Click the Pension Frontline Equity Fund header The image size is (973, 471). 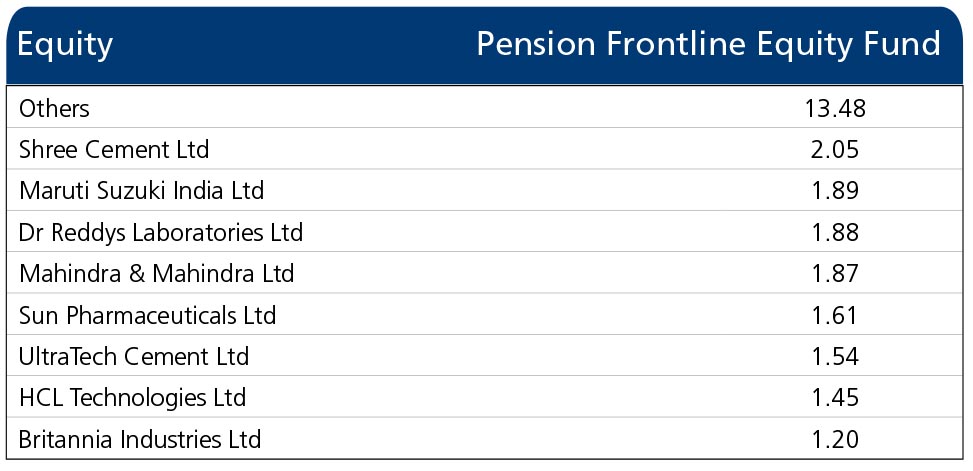708,45
